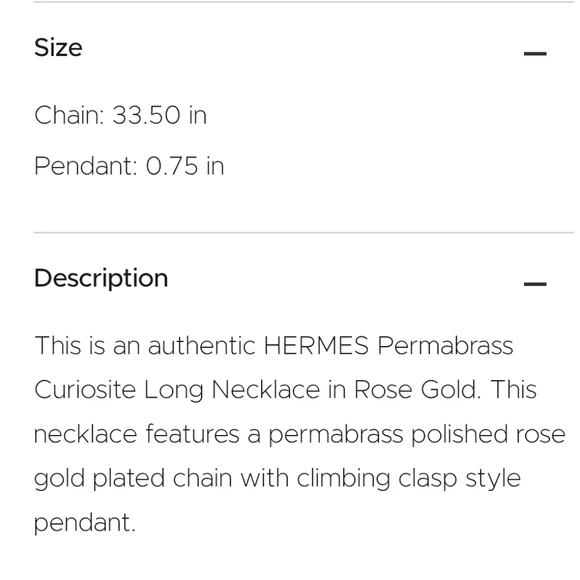
Task: Collapse the Description section minus icon
Action: coord(535,284)
